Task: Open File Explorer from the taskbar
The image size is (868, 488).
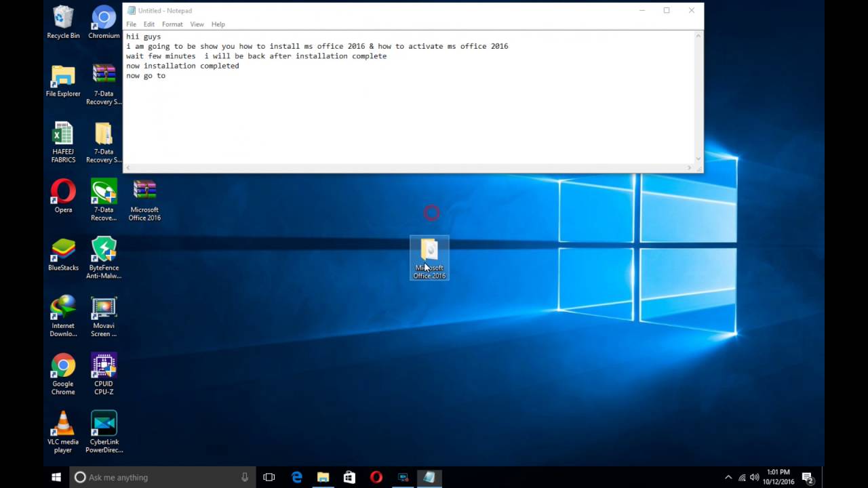Action: 323,477
